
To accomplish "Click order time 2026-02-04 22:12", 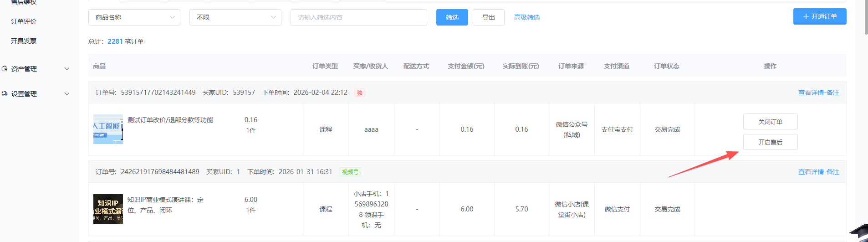I will pos(321,93).
